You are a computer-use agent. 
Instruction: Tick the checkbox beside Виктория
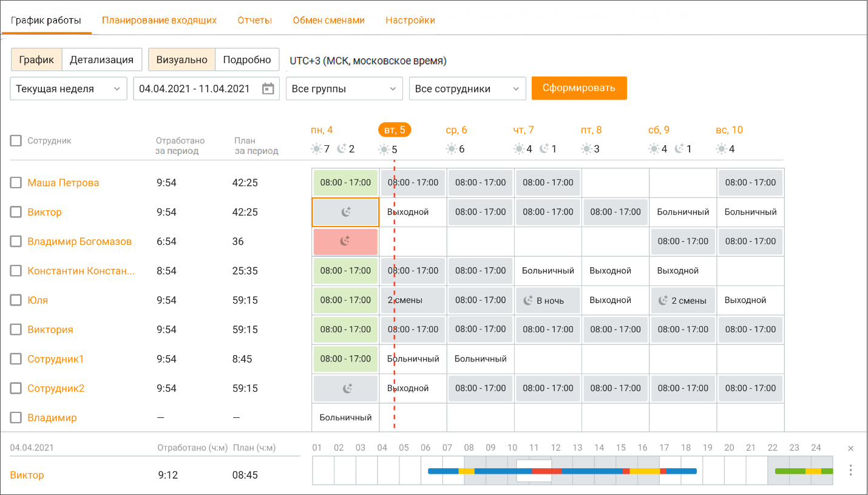pos(16,330)
